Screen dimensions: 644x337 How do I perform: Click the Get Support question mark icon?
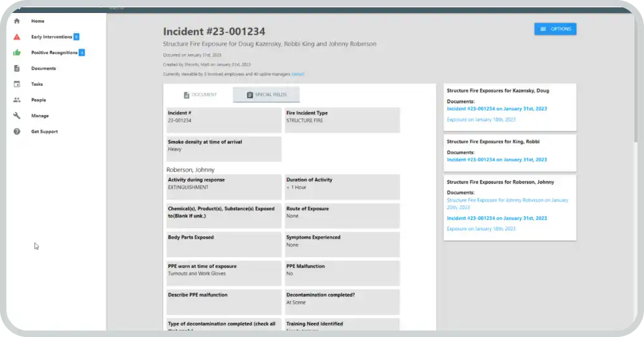click(x=17, y=131)
